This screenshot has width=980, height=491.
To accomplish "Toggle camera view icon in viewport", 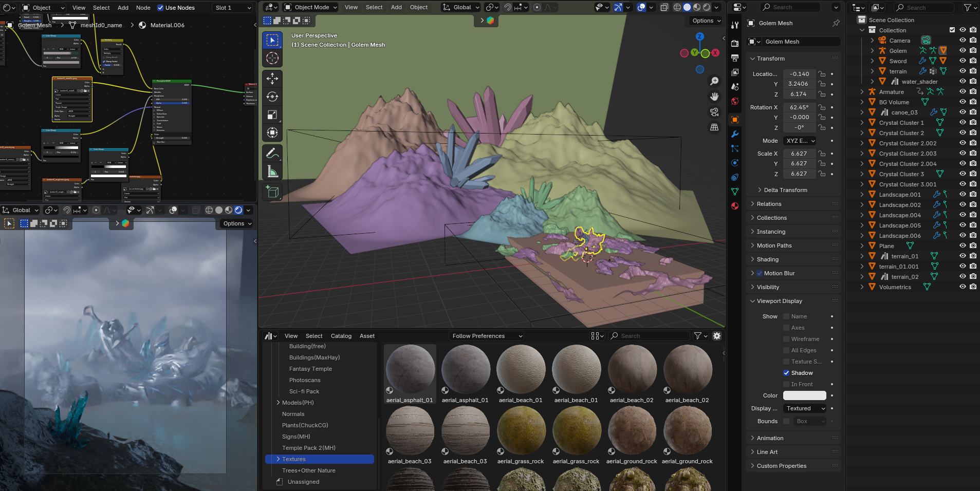I will [x=714, y=112].
